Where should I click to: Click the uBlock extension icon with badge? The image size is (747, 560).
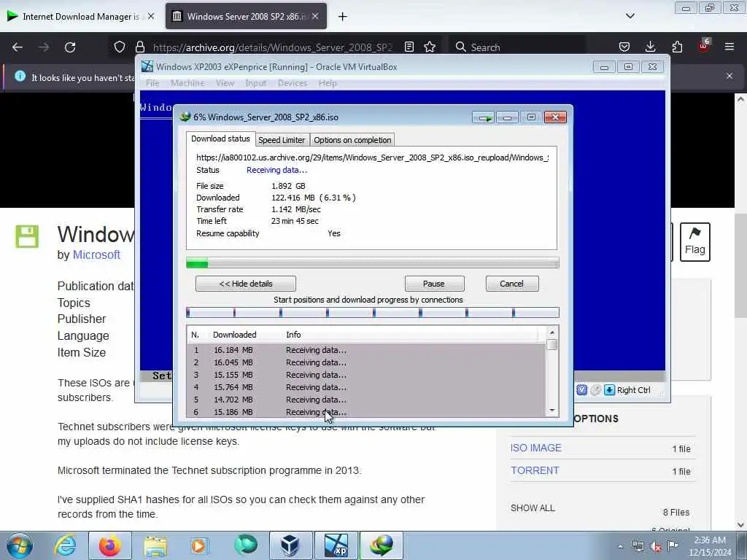pyautogui.click(x=704, y=46)
